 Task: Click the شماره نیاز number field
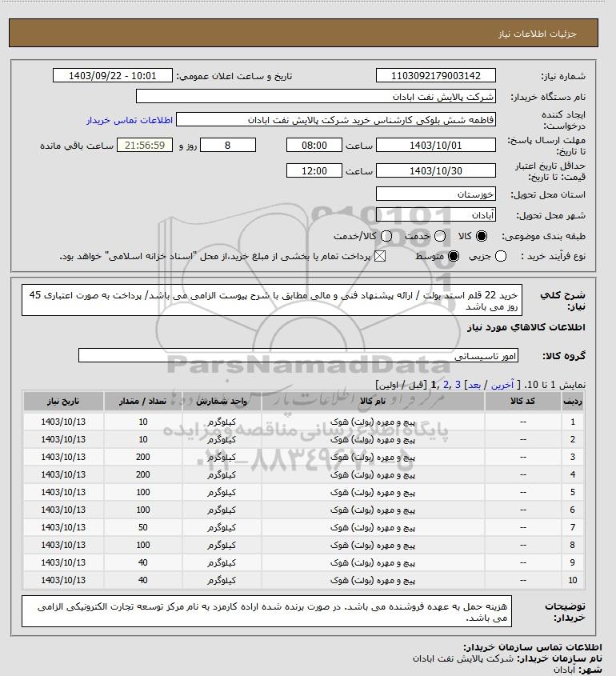pyautogui.click(x=436, y=75)
